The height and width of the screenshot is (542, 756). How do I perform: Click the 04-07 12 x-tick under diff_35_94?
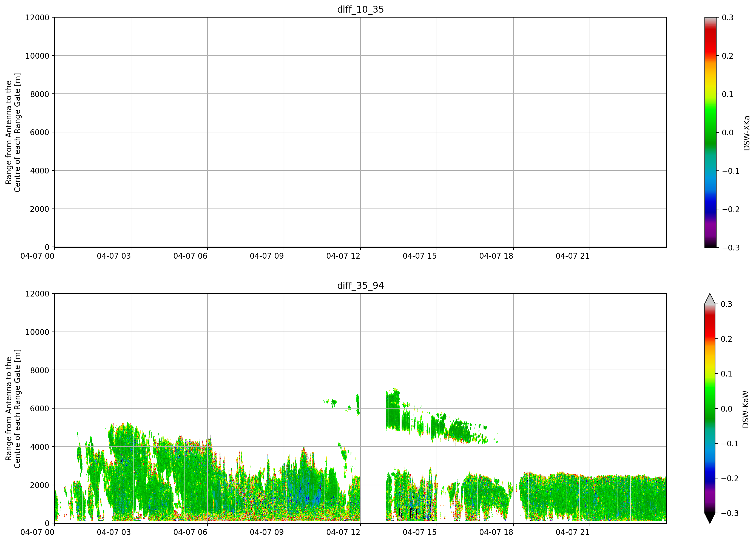pyautogui.click(x=343, y=532)
